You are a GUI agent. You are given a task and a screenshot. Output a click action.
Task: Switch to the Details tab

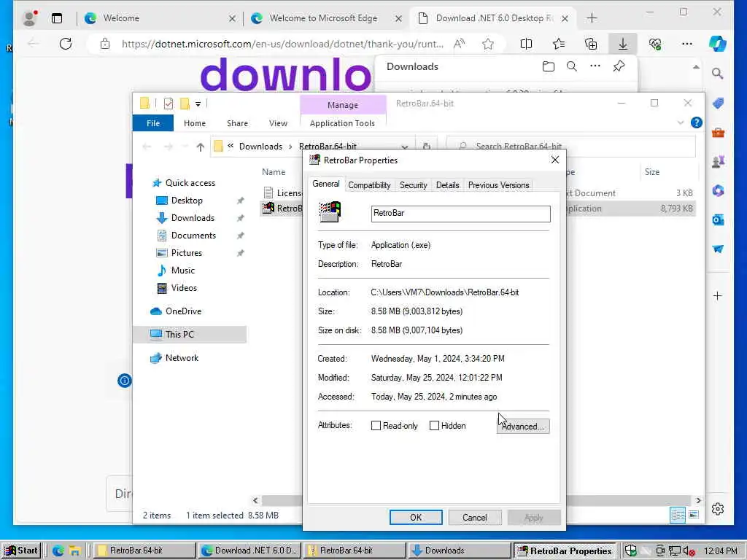(x=447, y=185)
